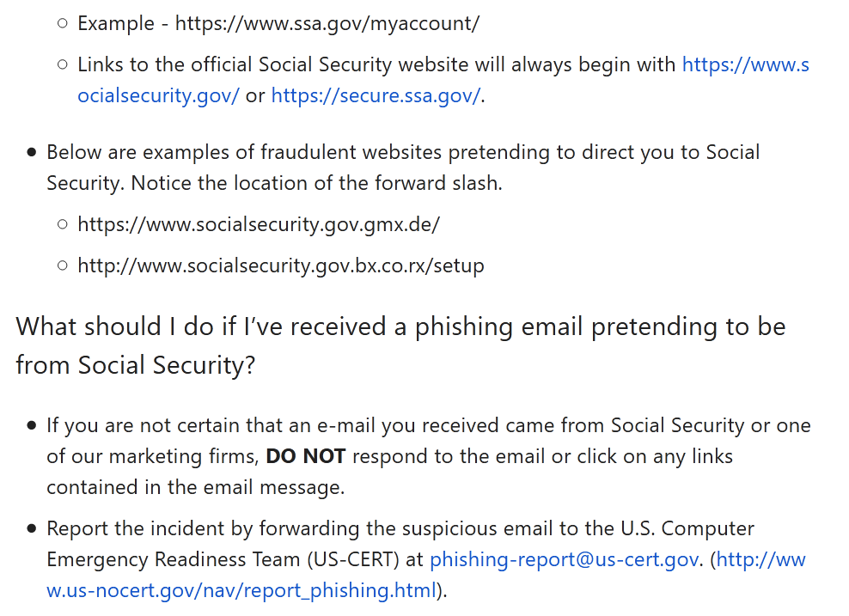
Task: Click the hollow bullet beside the gmx.de URL
Action: (63, 224)
